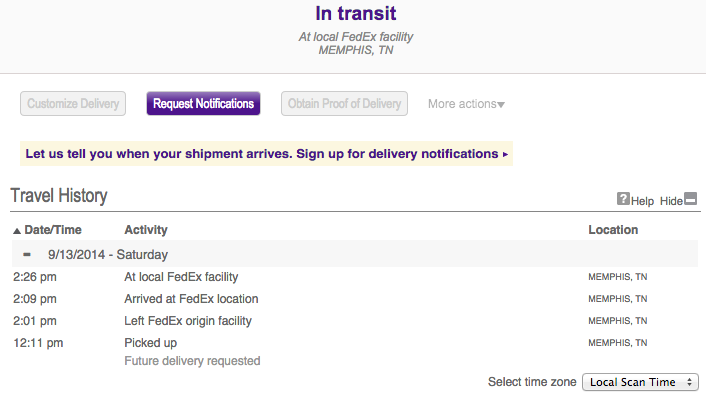Viewport: 706px width, 408px height.
Task: Open the More actions dropdown
Action: click(x=466, y=104)
